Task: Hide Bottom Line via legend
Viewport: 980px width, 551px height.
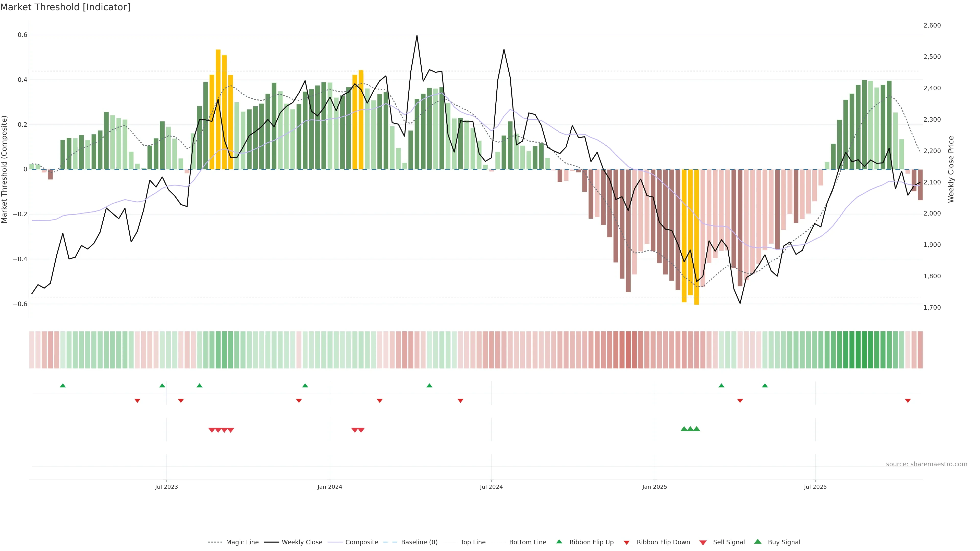Action: tap(527, 542)
